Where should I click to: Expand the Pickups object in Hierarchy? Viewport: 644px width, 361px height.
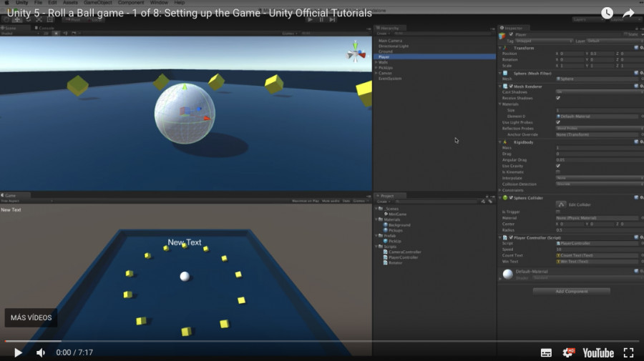(376, 68)
